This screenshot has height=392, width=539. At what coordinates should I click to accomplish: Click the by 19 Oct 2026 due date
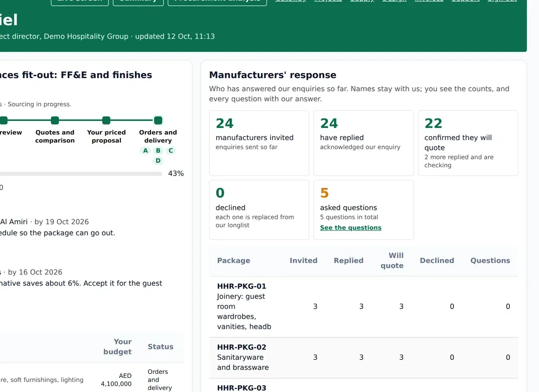click(61, 222)
